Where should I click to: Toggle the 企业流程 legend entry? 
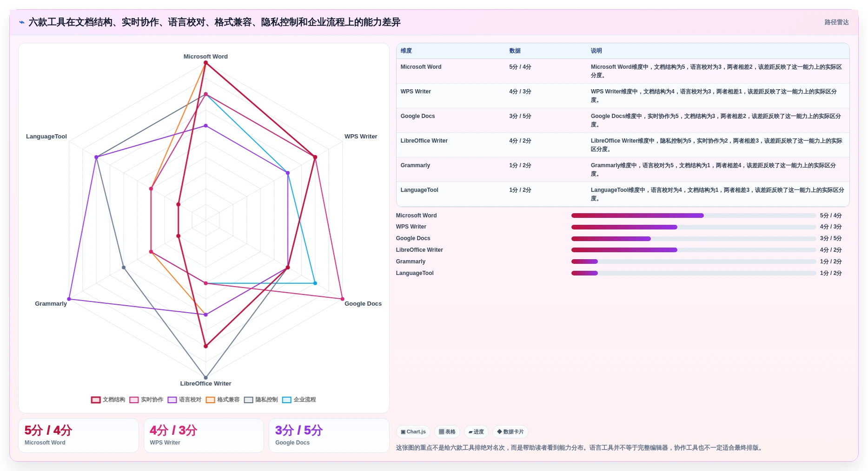[298, 400]
